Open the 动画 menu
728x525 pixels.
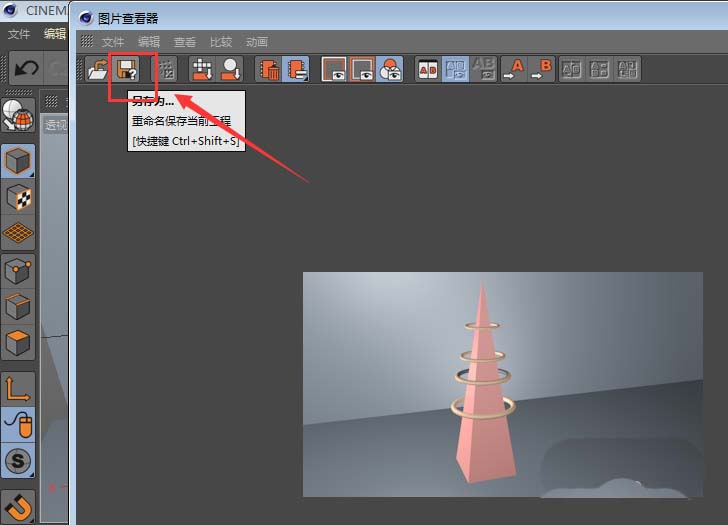[x=257, y=42]
